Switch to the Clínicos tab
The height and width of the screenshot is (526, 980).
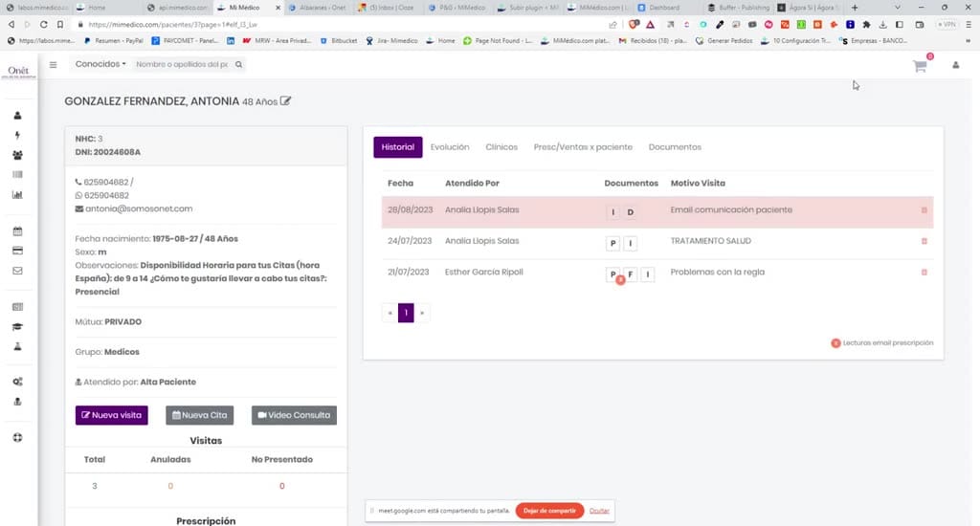501,147
